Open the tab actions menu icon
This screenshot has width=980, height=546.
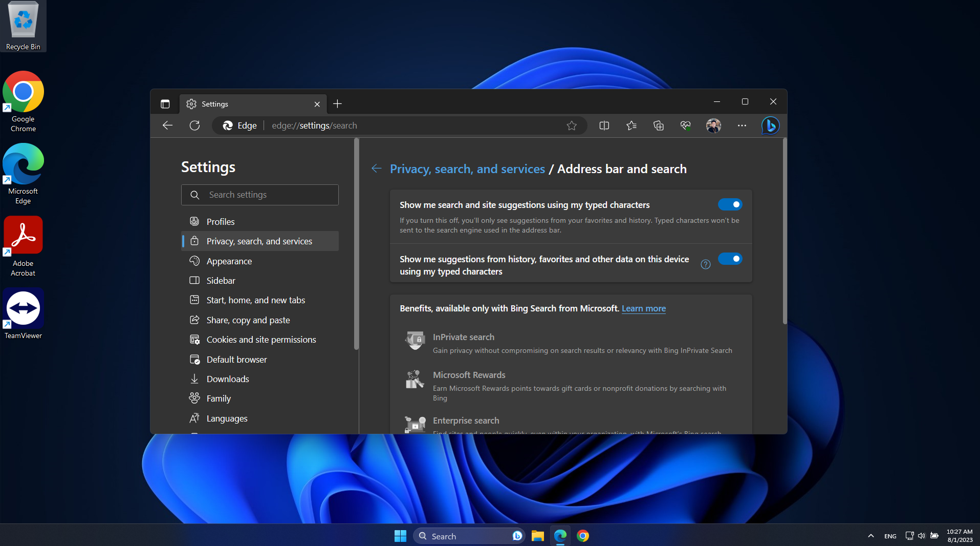(165, 104)
